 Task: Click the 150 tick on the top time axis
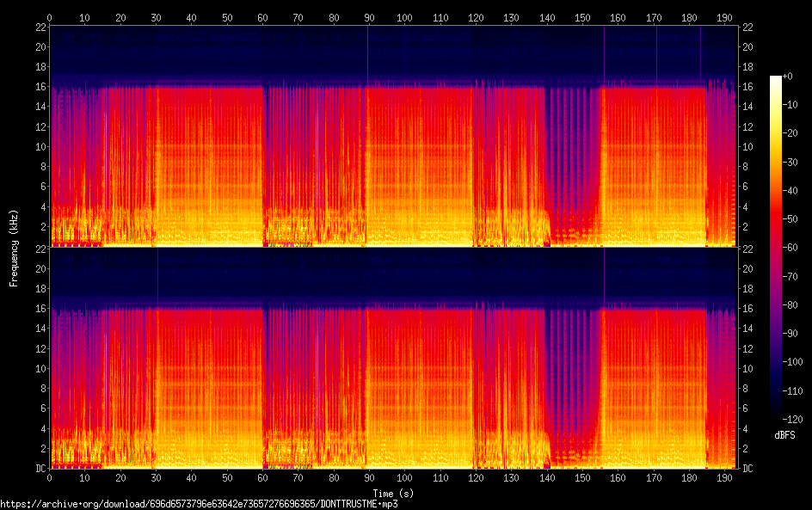[x=581, y=17]
